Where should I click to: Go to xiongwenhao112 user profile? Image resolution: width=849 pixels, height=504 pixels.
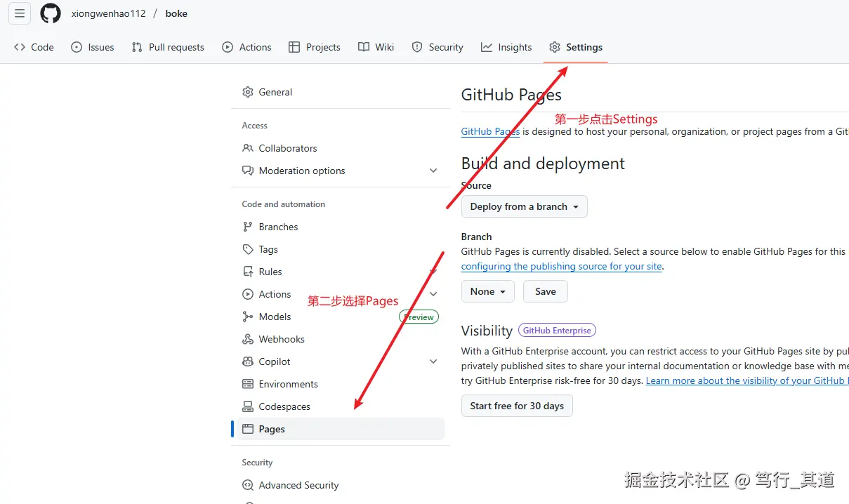tap(109, 13)
